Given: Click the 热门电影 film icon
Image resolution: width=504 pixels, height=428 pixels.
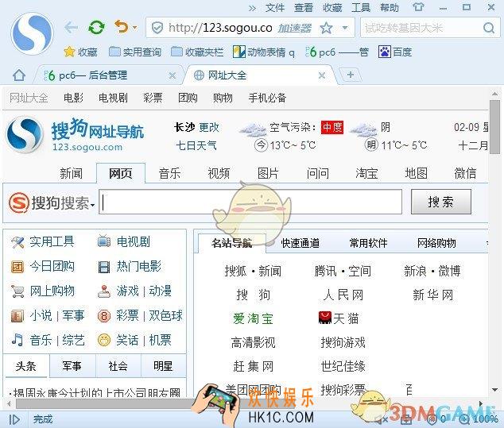Looking at the screenshot, I should coord(104,267).
